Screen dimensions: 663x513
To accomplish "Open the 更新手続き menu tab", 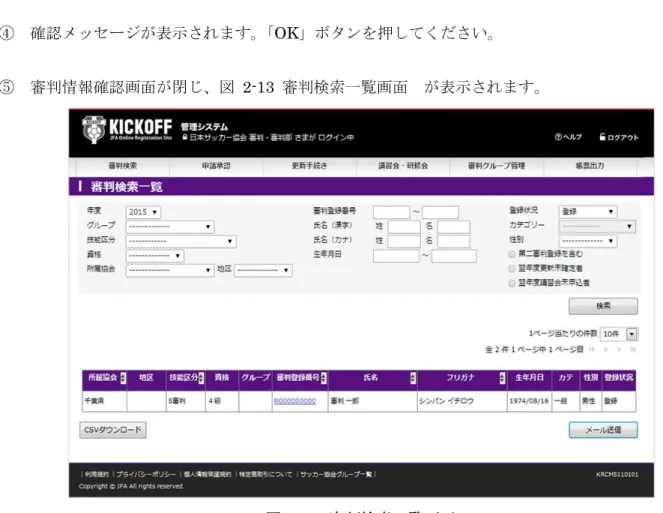I will coord(310,166).
